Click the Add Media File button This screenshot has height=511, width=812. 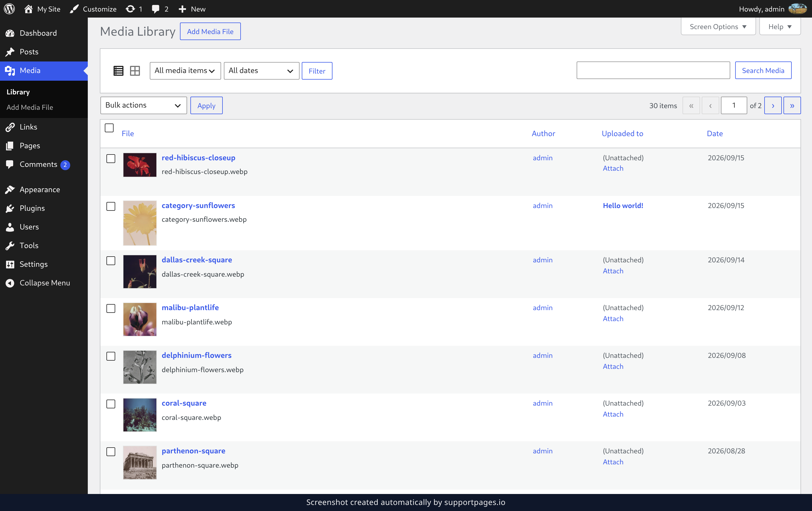click(x=210, y=31)
